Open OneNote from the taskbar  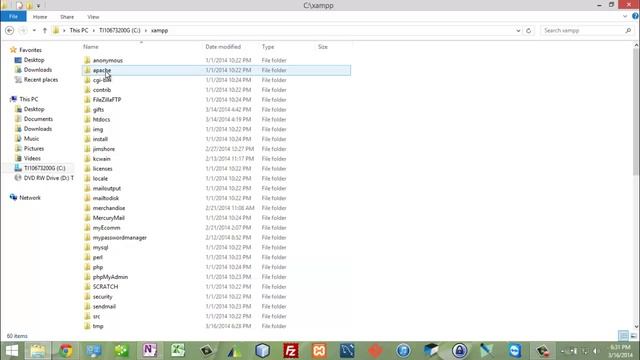point(150,351)
